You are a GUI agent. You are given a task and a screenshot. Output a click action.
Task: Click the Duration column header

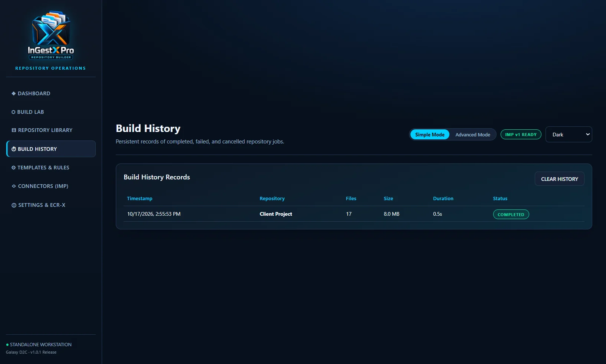[x=443, y=198]
